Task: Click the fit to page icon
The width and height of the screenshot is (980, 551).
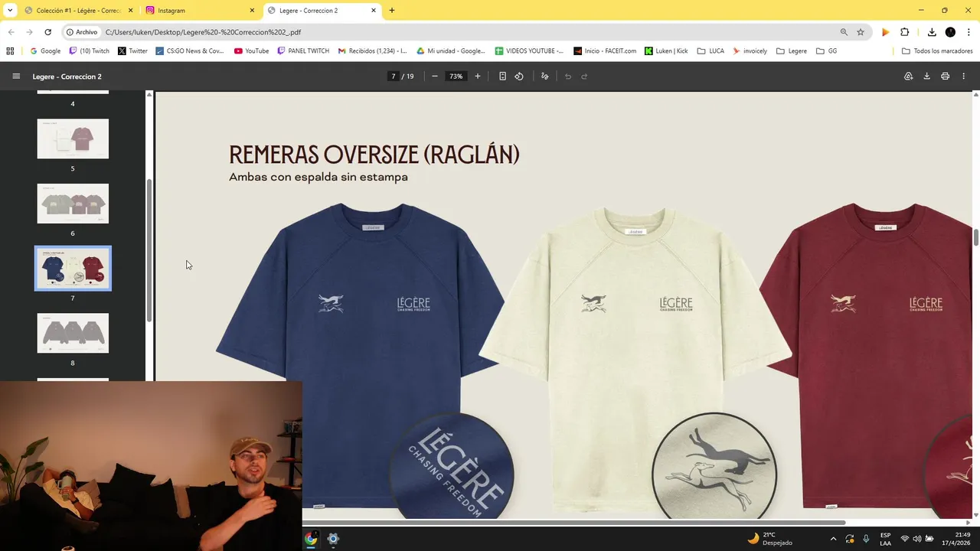Action: point(502,77)
